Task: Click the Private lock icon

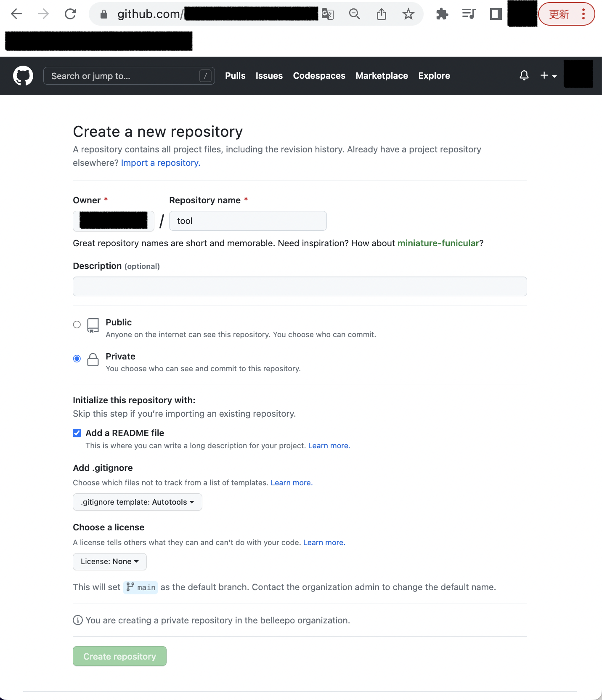Action: click(93, 359)
